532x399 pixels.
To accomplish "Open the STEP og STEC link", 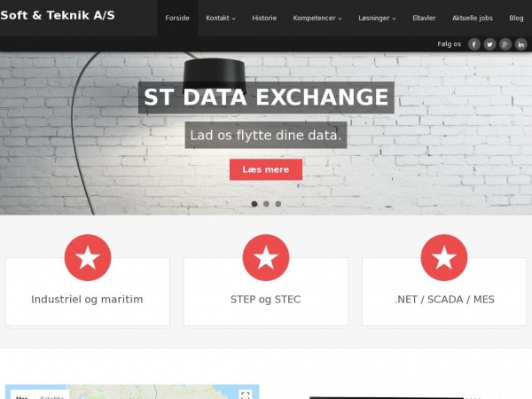I will (x=266, y=300).
